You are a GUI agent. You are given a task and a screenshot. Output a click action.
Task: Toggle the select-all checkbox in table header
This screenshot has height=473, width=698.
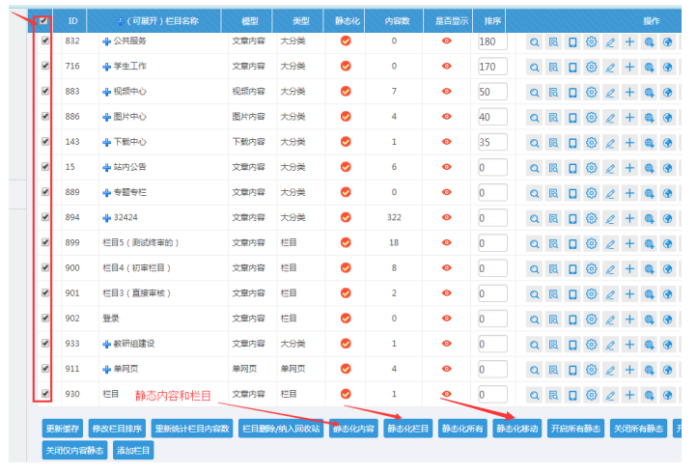pyautogui.click(x=44, y=20)
